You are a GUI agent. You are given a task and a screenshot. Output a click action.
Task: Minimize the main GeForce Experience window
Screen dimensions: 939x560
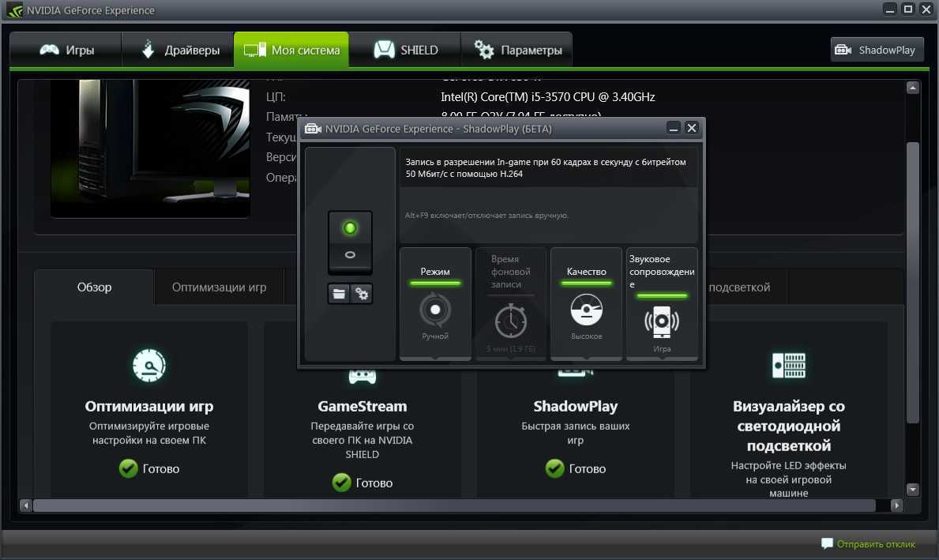click(x=890, y=9)
